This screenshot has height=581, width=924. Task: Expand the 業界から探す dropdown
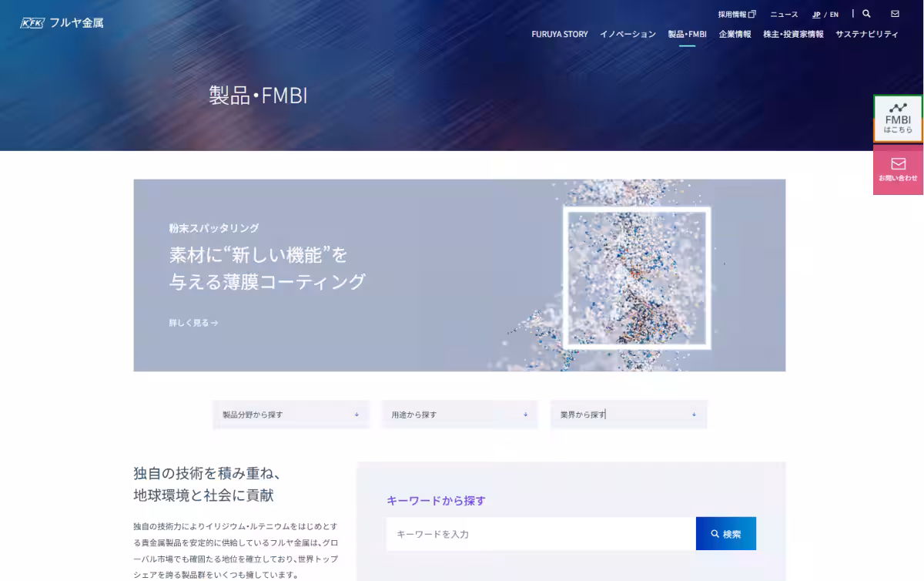[628, 415]
